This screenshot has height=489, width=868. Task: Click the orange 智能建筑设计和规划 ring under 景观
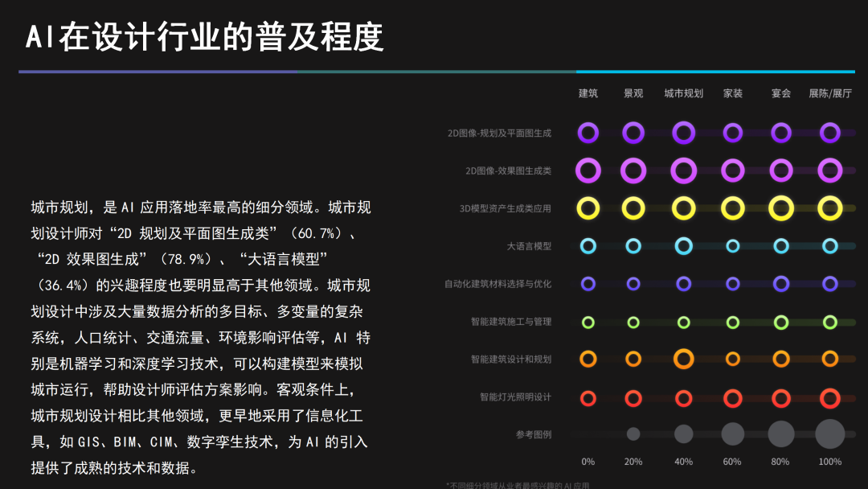click(x=633, y=359)
